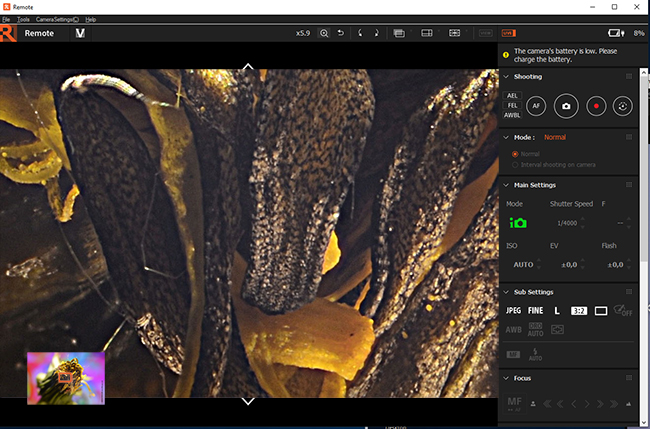Click the zoom magnifier icon in toolbar
This screenshot has width=650, height=429.
[324, 33]
